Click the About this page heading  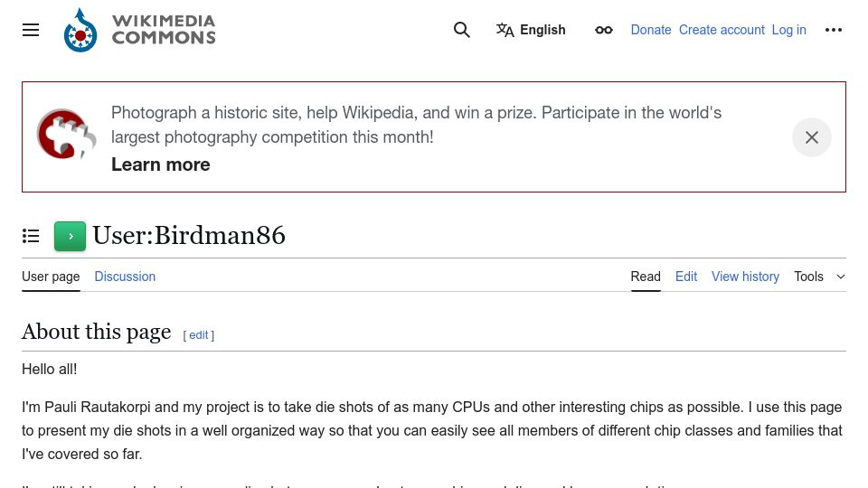pos(97,332)
